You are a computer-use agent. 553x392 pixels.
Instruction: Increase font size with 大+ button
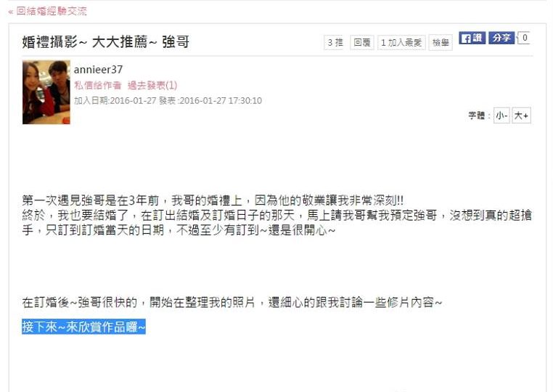(521, 115)
